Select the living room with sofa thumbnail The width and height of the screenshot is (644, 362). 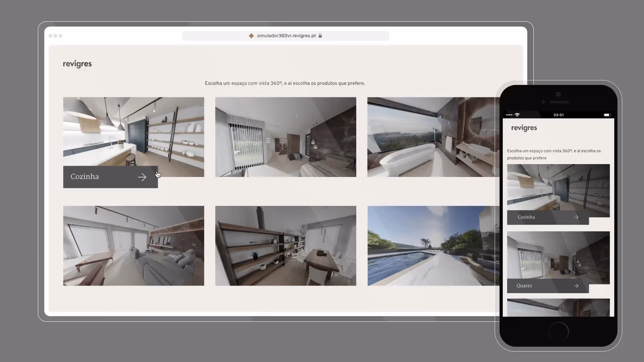point(134,246)
